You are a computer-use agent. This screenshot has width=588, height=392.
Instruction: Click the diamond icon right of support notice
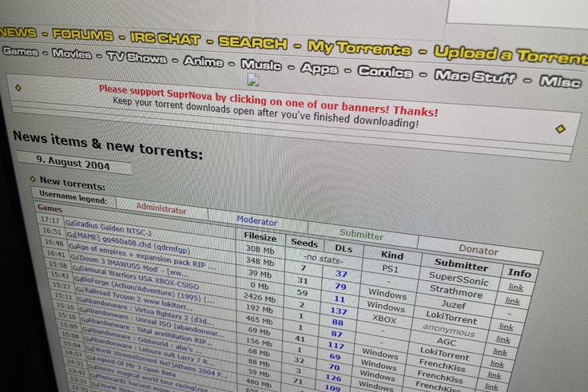(x=560, y=129)
